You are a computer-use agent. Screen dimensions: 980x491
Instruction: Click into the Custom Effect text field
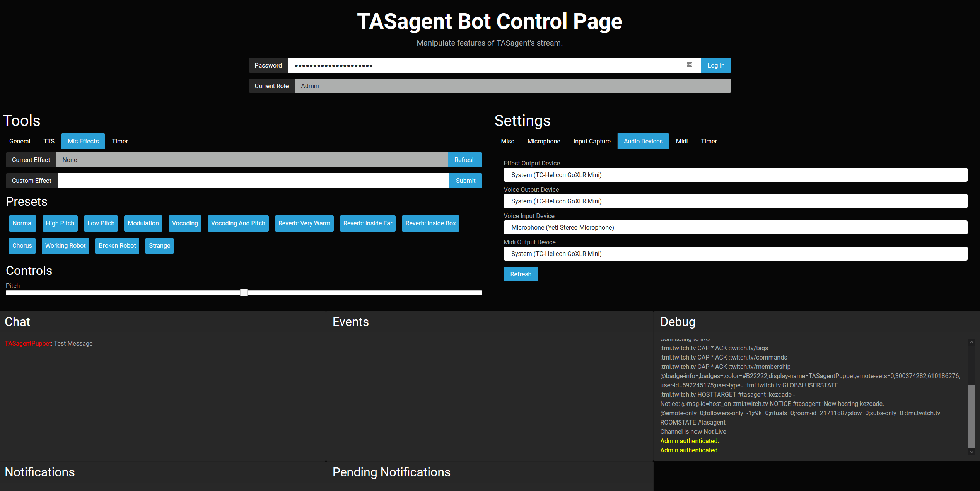point(253,181)
